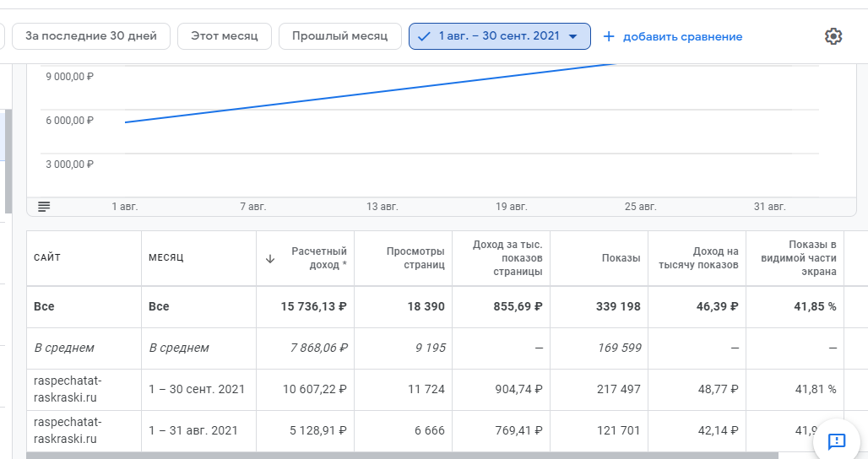The height and width of the screenshot is (459, 868).
Task: Expand the date range dropdown arrow
Action: click(573, 36)
